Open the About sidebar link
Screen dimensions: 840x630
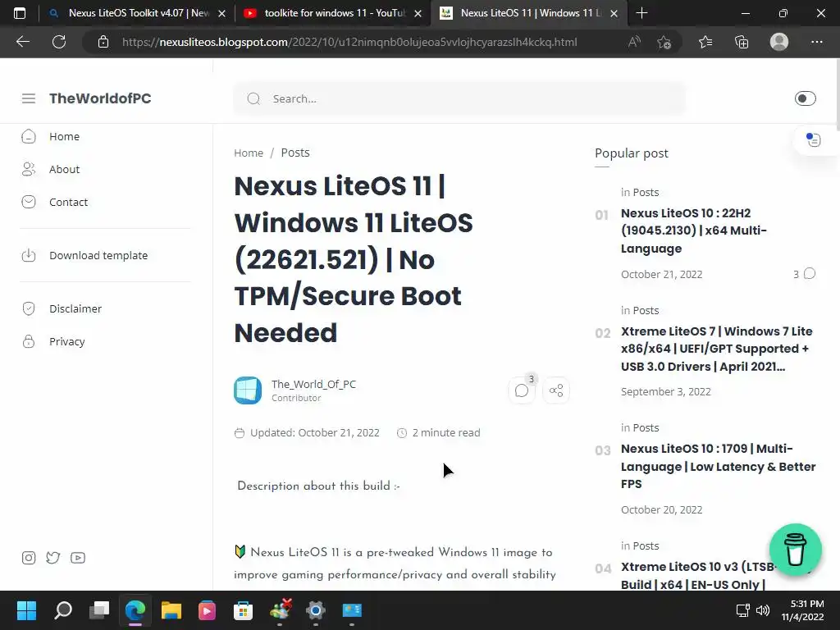tap(64, 169)
